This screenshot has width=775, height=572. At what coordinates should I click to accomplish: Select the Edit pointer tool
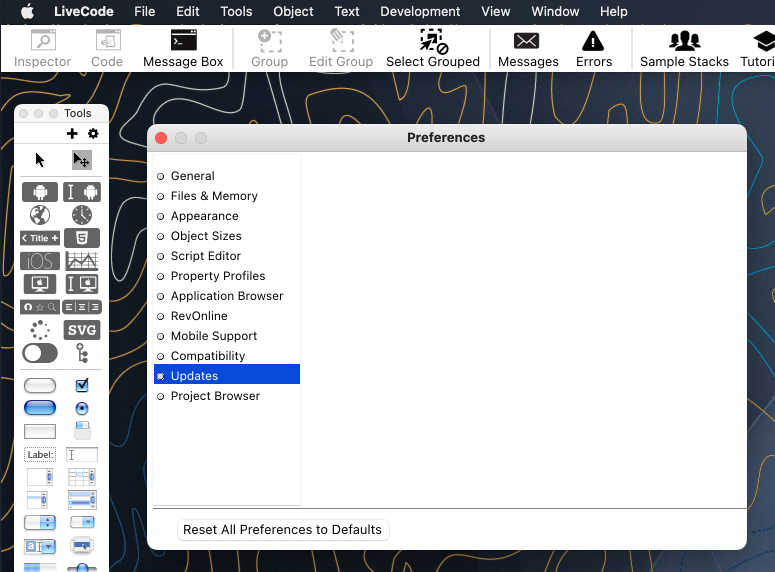[x=82, y=160]
